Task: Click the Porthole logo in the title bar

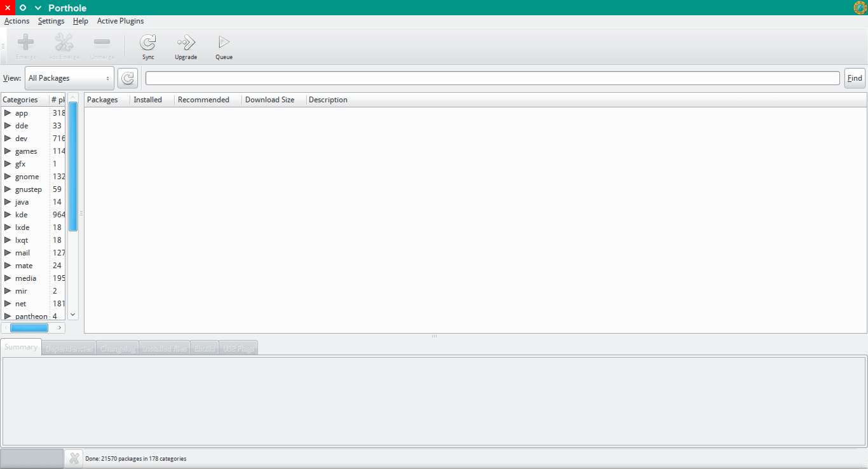Action: pos(858,7)
